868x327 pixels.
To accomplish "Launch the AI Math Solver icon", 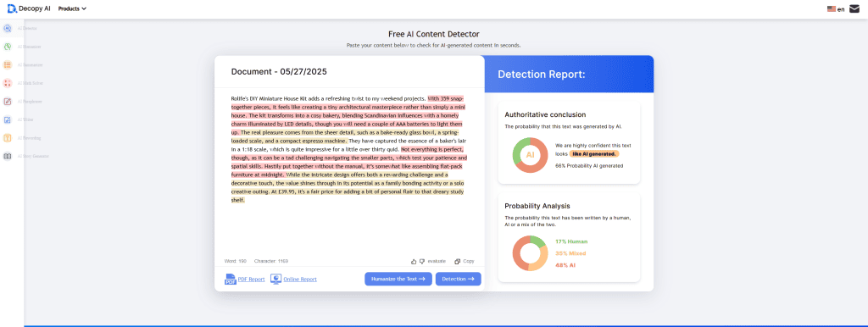I will click(x=8, y=83).
